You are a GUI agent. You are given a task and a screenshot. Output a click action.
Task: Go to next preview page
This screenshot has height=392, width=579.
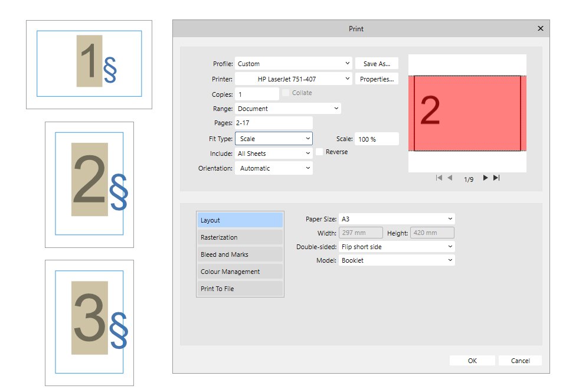485,178
